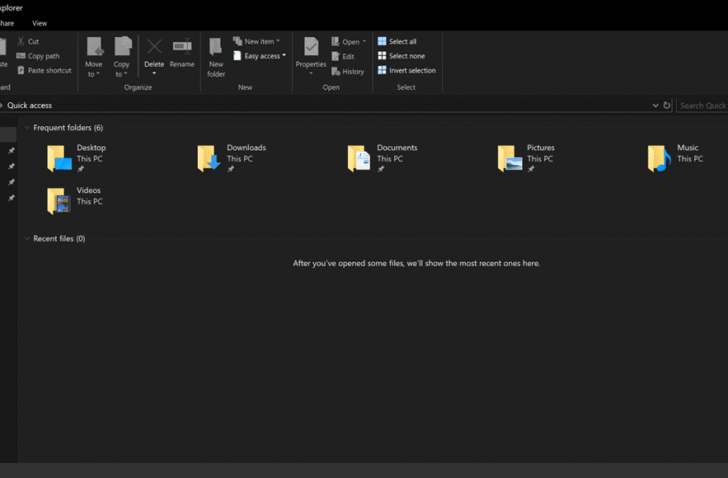Click the Delete X icon
728x478 pixels.
[154, 47]
